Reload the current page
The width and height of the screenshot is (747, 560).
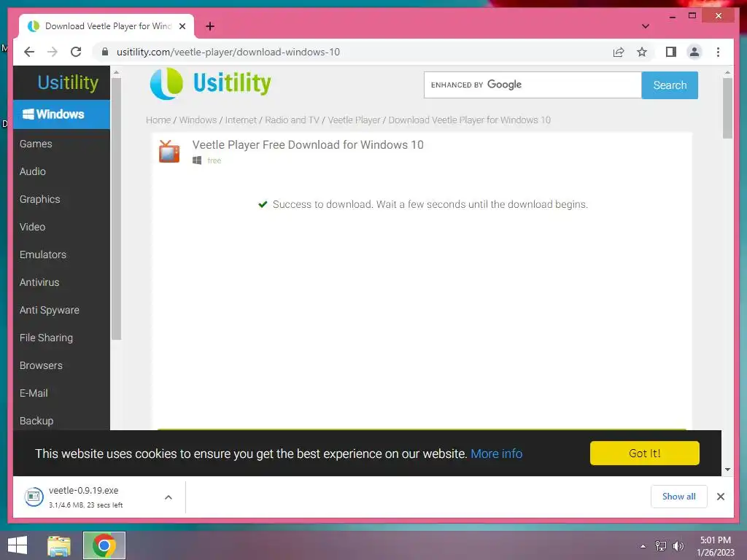76,52
